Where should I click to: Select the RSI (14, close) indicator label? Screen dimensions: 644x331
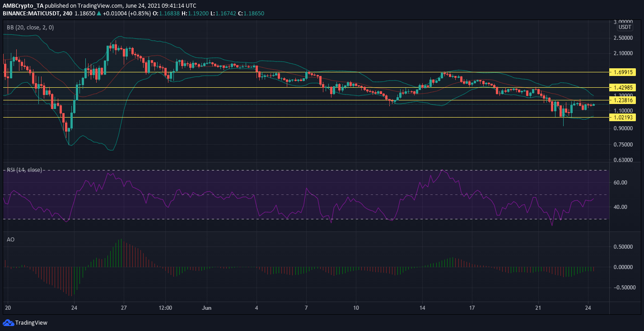(x=24, y=170)
